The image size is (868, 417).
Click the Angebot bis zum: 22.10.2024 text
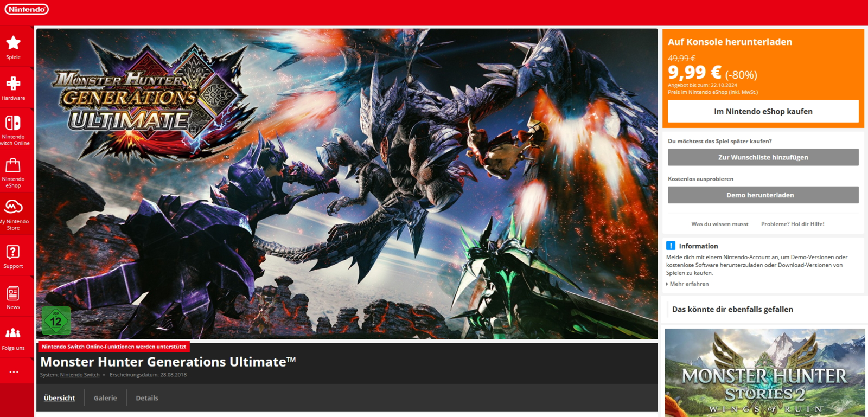point(703,85)
